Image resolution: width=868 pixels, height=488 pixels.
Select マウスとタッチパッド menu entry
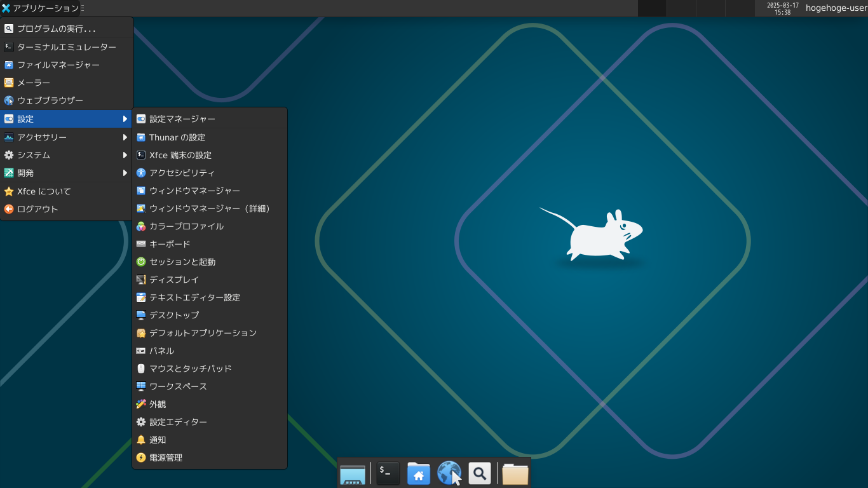210,369
